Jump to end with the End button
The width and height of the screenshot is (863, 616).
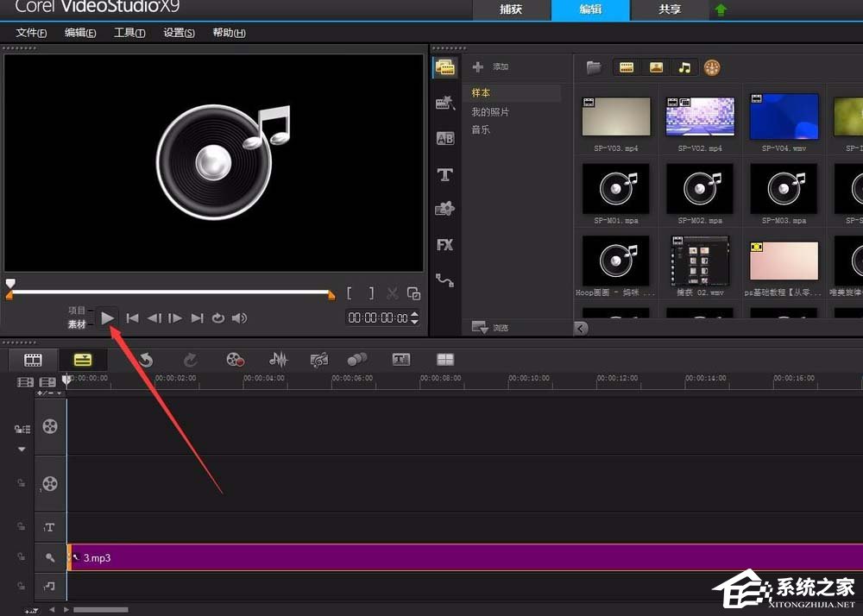(x=197, y=317)
